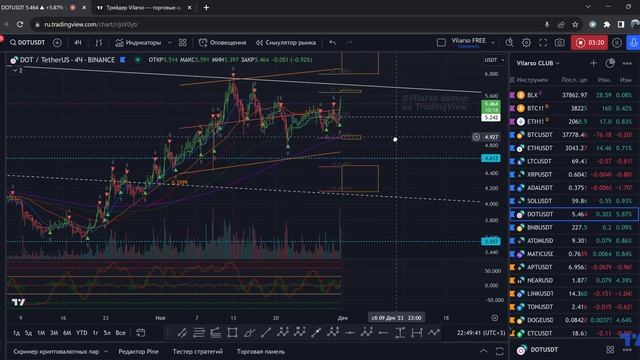Toggle fullscreen mode icon
Viewport: 640px width, 360px height.
pos(543,42)
